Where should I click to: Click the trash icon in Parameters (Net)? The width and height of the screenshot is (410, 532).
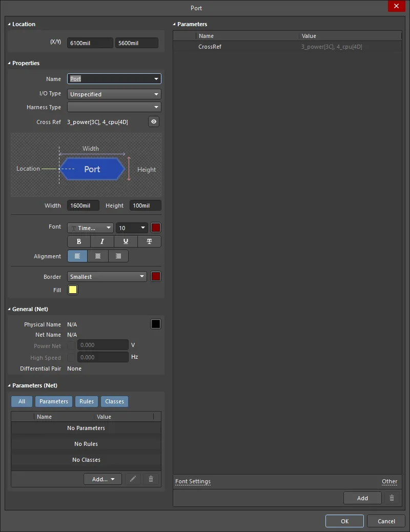point(151,479)
